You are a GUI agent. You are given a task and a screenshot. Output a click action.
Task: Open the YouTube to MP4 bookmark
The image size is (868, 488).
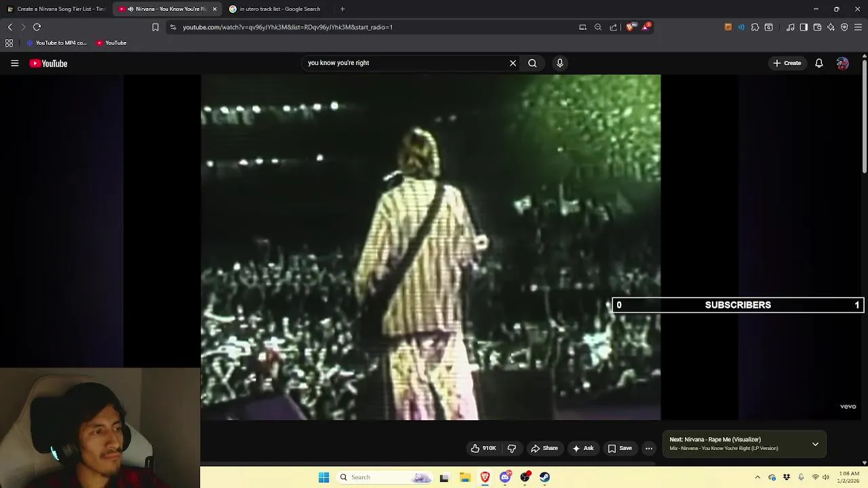pos(57,43)
